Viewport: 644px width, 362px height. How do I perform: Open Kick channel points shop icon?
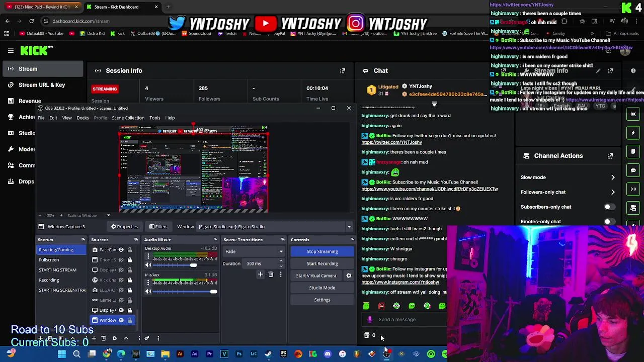click(x=367, y=335)
